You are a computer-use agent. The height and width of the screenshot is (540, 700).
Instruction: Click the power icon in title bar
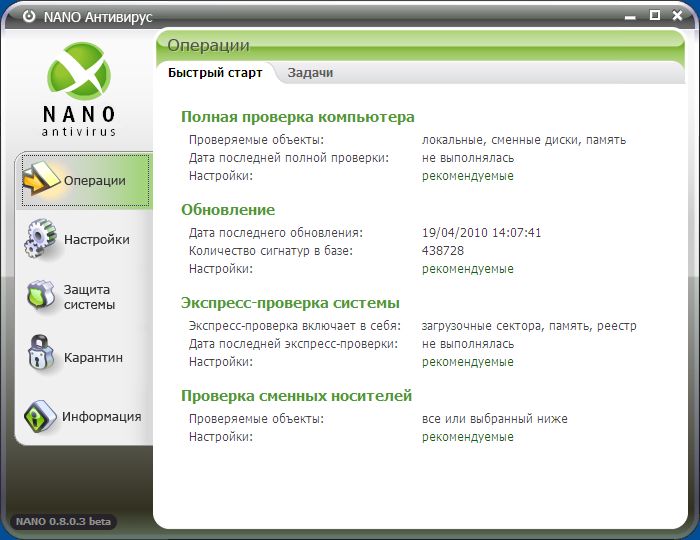(x=29, y=17)
